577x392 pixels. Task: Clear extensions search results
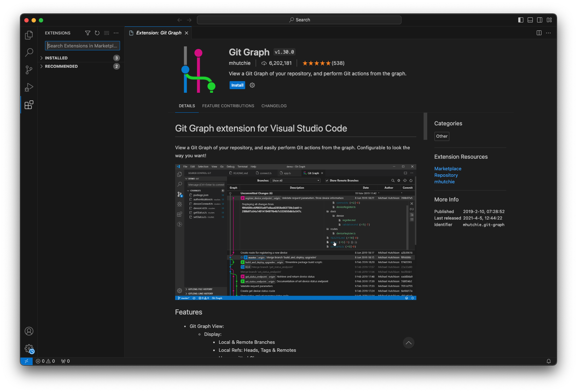(107, 33)
